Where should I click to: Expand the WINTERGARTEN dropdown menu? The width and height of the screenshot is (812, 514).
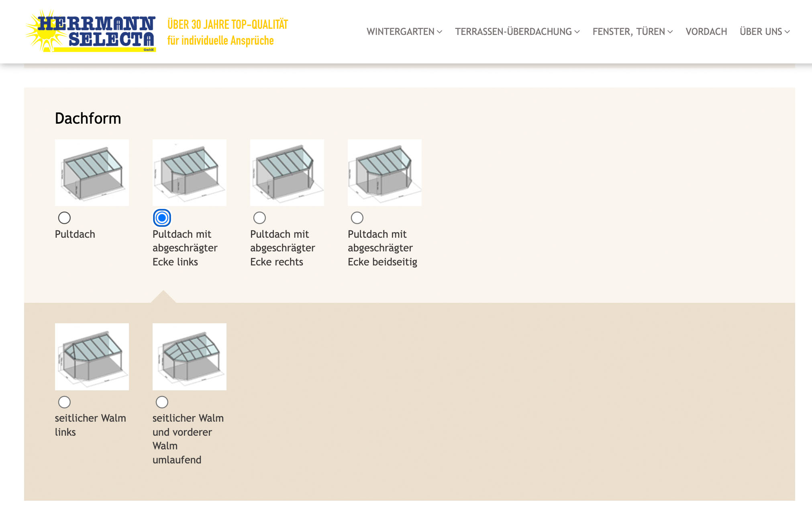point(404,31)
